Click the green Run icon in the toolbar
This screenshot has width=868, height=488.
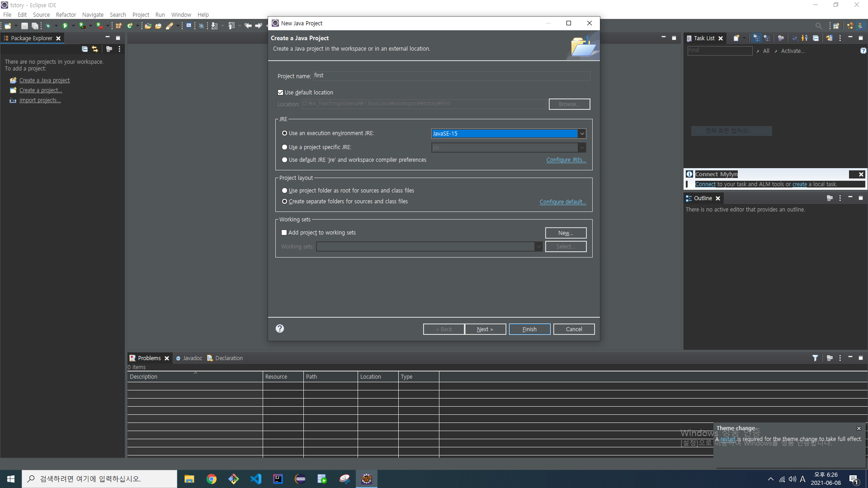click(65, 26)
